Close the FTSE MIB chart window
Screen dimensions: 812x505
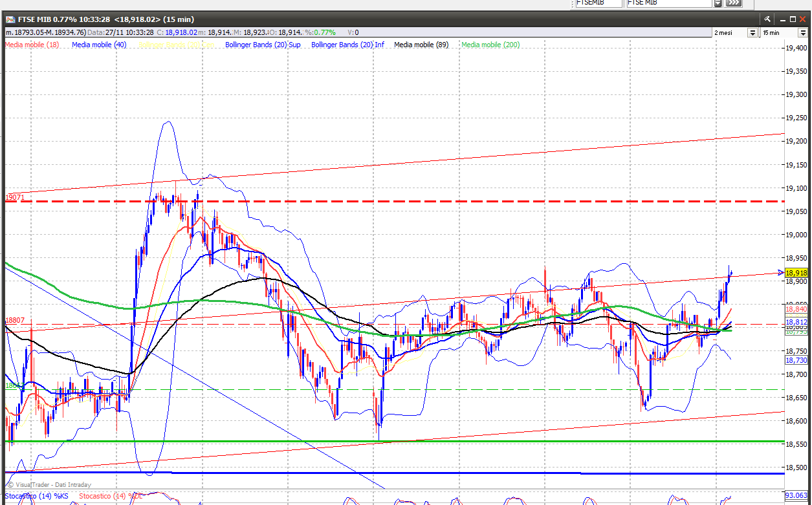click(x=803, y=19)
